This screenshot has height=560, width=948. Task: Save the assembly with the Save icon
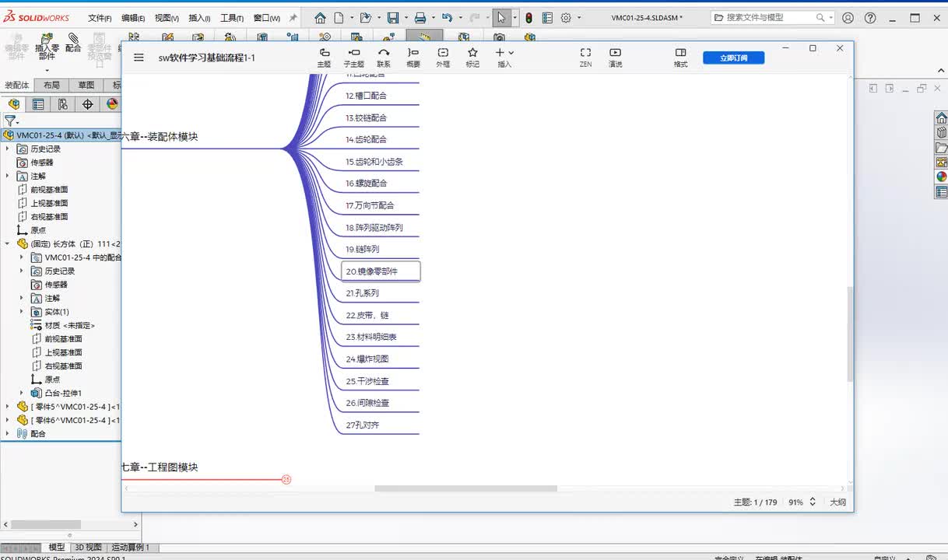[393, 18]
